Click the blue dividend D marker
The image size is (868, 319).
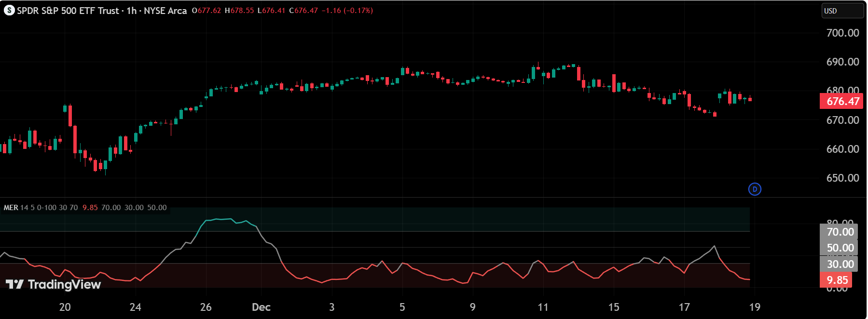pos(755,189)
